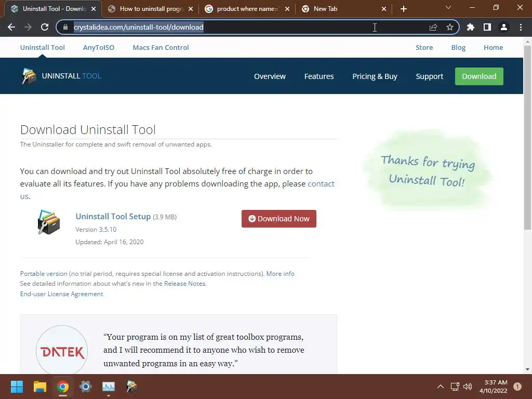The width and height of the screenshot is (532, 399).
Task: Open a new tab with plus button
Action: point(403,9)
